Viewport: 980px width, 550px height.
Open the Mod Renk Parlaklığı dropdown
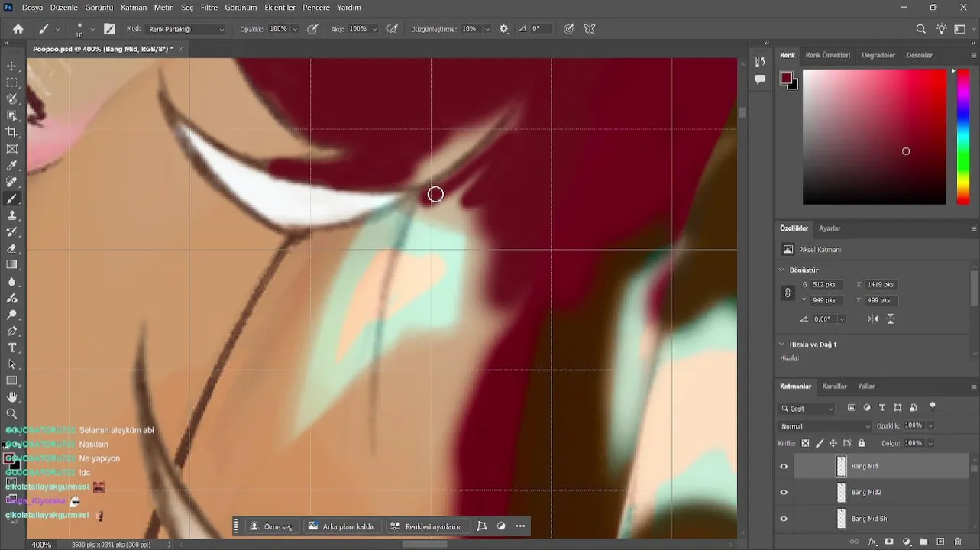click(186, 29)
